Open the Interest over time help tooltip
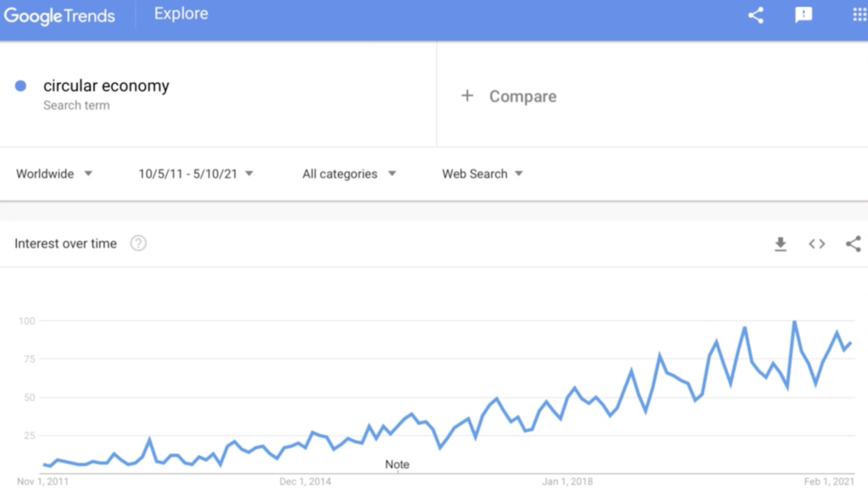Viewport: 868px width, 495px height. click(141, 243)
